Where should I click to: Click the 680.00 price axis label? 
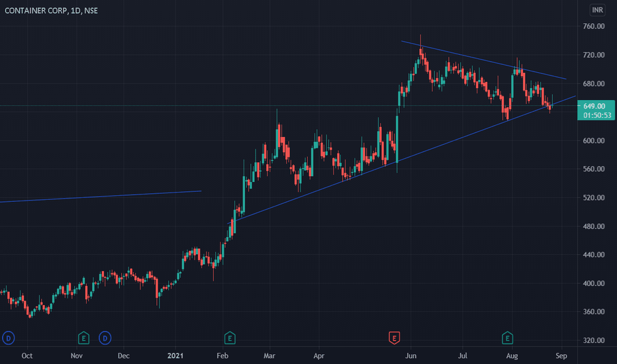click(x=594, y=84)
